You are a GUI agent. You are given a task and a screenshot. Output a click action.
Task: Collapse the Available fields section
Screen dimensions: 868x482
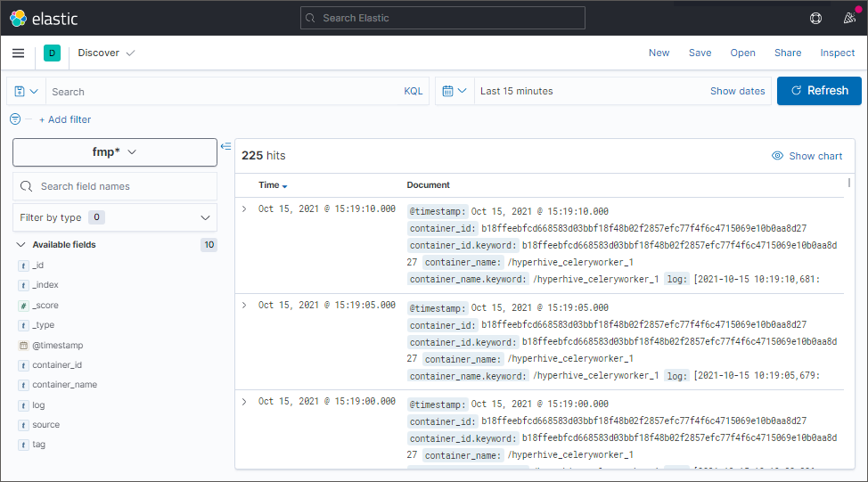tap(20, 244)
